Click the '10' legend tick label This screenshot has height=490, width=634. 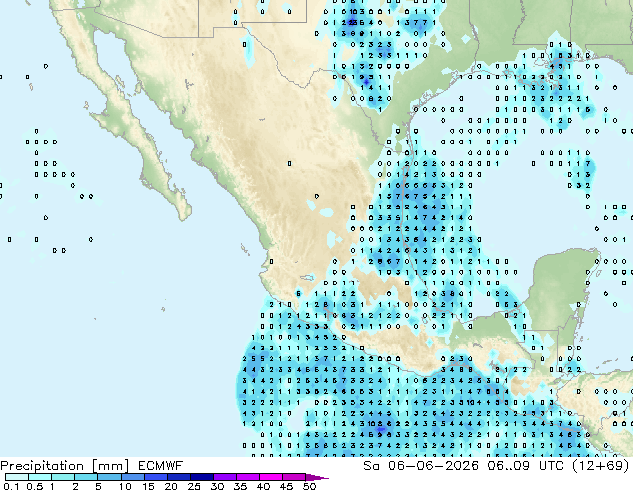(x=125, y=486)
